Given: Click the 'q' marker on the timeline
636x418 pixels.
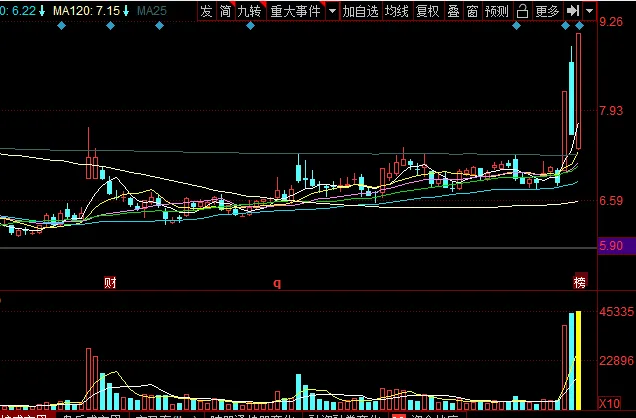Looking at the screenshot, I should [x=277, y=283].
